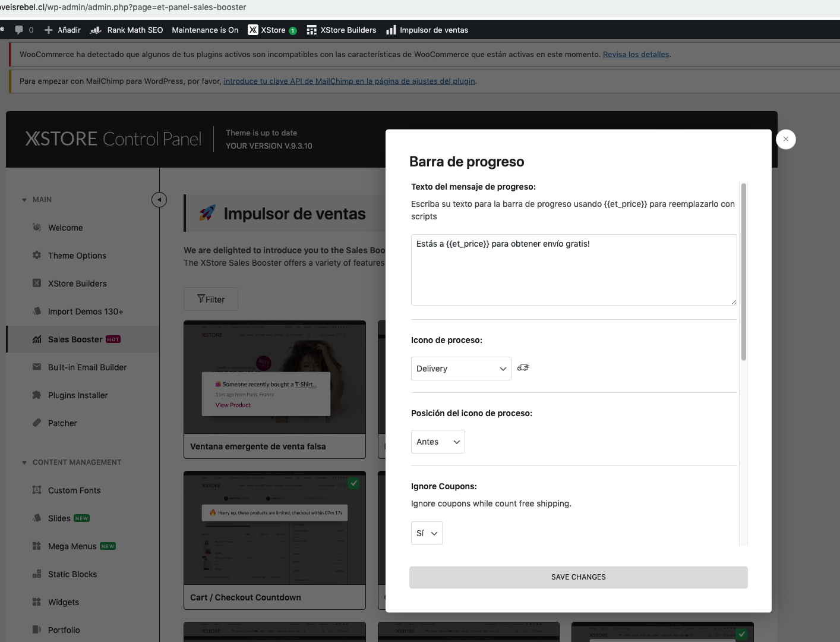840x642 pixels.
Task: Open the Cart / Checkout Countdown card
Action: [x=274, y=540]
